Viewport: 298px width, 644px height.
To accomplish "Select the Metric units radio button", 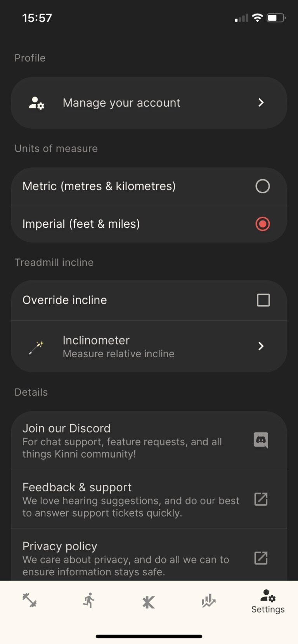I will pyautogui.click(x=263, y=186).
